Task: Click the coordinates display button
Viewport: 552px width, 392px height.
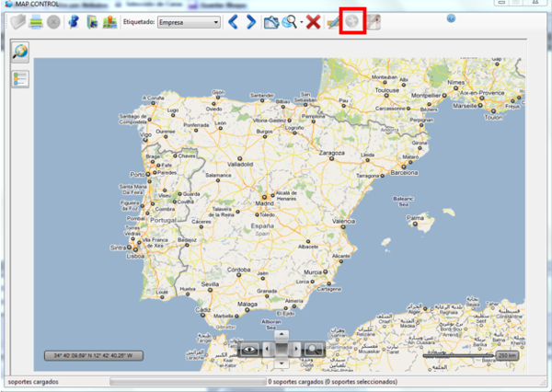Action: coord(93,354)
